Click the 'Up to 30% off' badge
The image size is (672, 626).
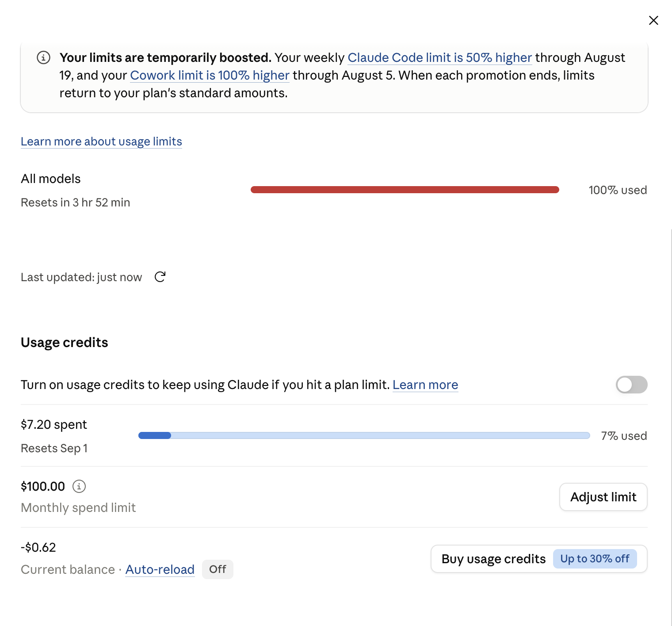click(595, 559)
